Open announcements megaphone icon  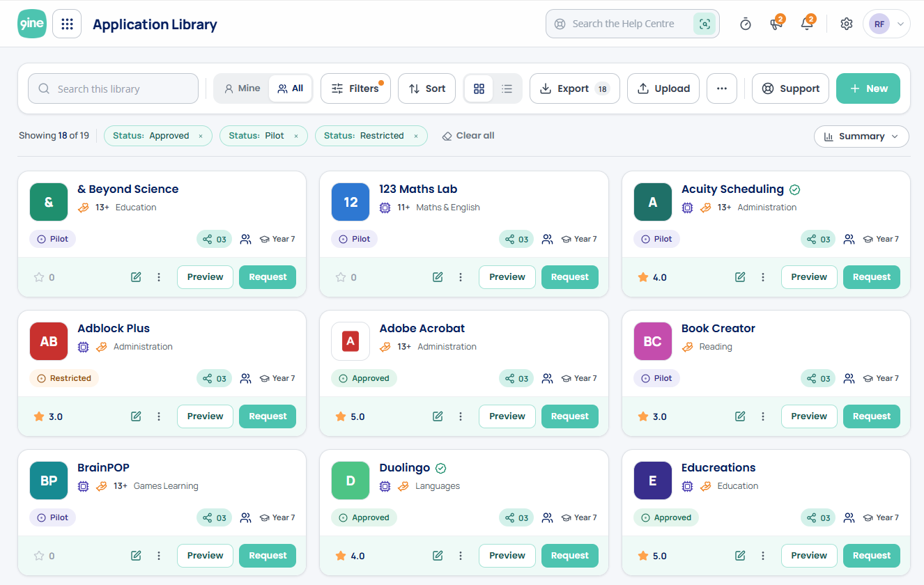pyautogui.click(x=776, y=24)
